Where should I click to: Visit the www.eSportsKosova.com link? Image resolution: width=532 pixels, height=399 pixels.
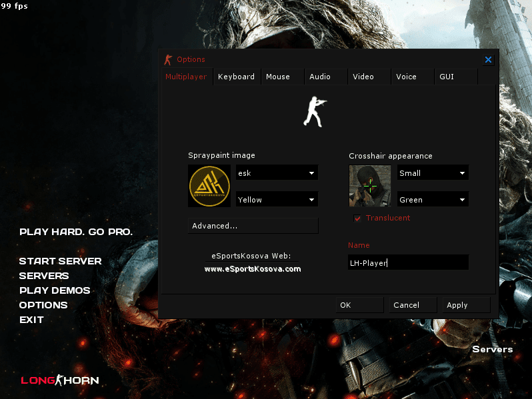click(253, 269)
